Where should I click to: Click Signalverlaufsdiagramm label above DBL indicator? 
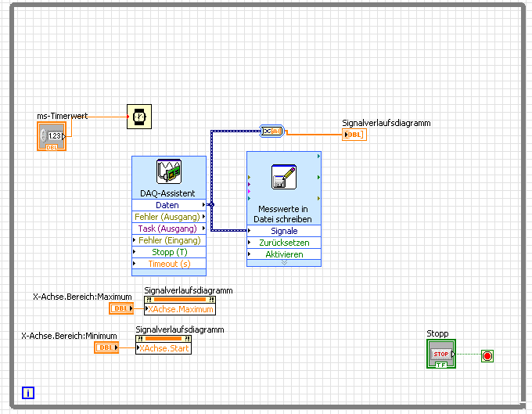[x=386, y=123]
